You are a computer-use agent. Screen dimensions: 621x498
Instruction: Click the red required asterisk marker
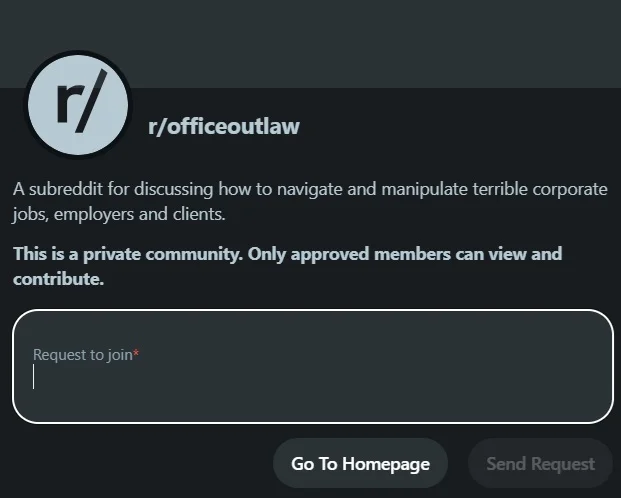point(136,352)
